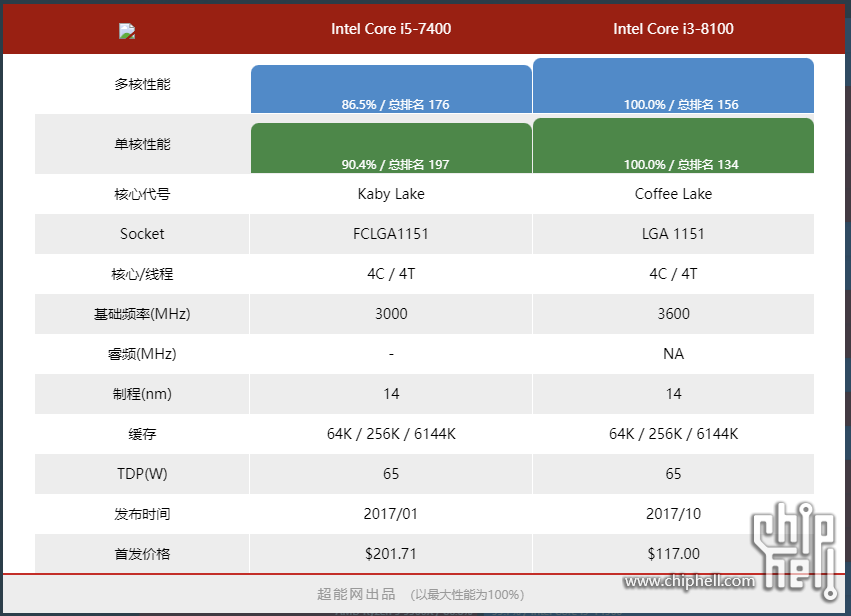Screen dimensions: 851x616
Task: Select the 发布时间 row label
Action: pos(142,514)
